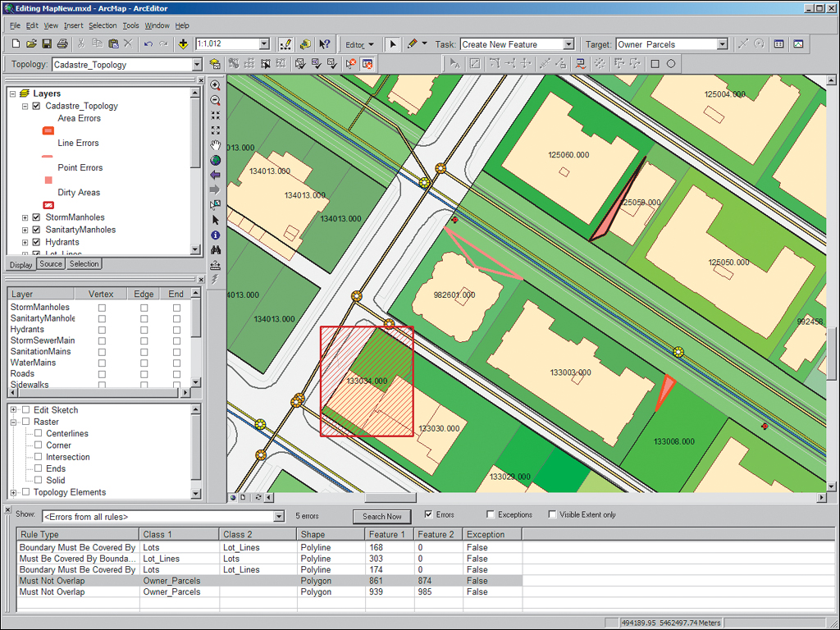The width and height of the screenshot is (840, 630).
Task: Open the Selection menu
Action: tap(103, 25)
